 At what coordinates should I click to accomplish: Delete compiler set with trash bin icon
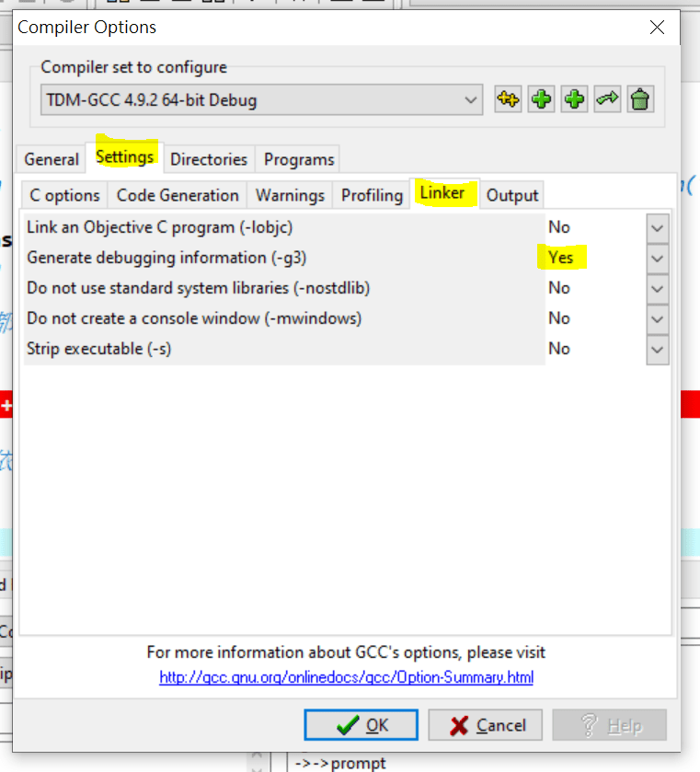[x=640, y=99]
